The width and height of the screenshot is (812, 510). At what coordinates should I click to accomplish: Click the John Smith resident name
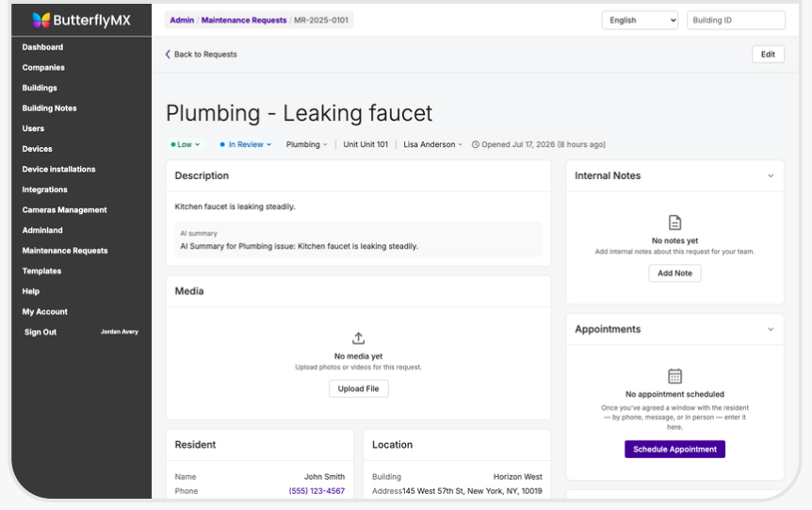point(324,477)
